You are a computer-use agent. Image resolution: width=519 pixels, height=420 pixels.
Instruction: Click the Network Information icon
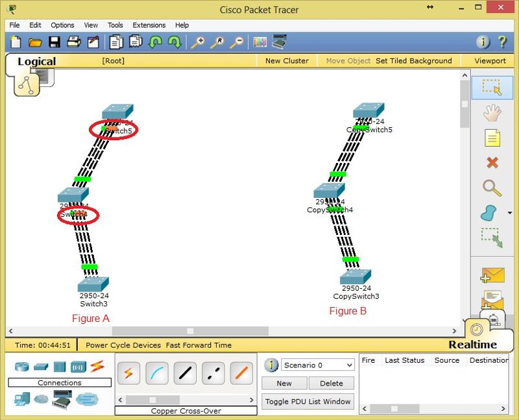pos(483,42)
